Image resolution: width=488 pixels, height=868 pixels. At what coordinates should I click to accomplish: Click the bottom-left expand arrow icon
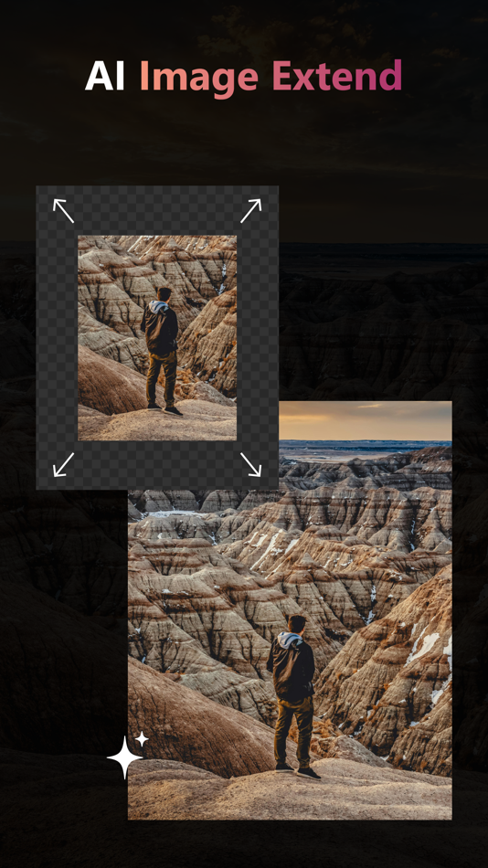63,464
